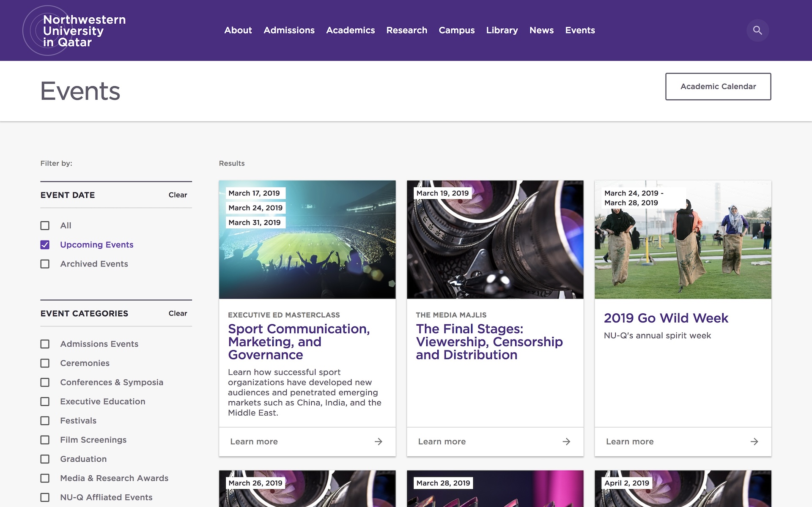The image size is (812, 507).
Task: Toggle the Festivals checkbox
Action: (45, 421)
